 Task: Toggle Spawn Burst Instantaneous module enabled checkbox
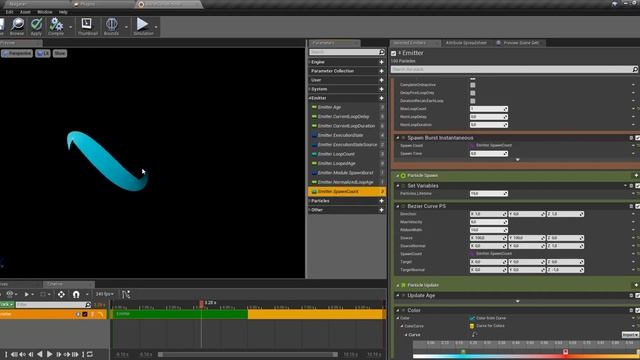click(637, 138)
